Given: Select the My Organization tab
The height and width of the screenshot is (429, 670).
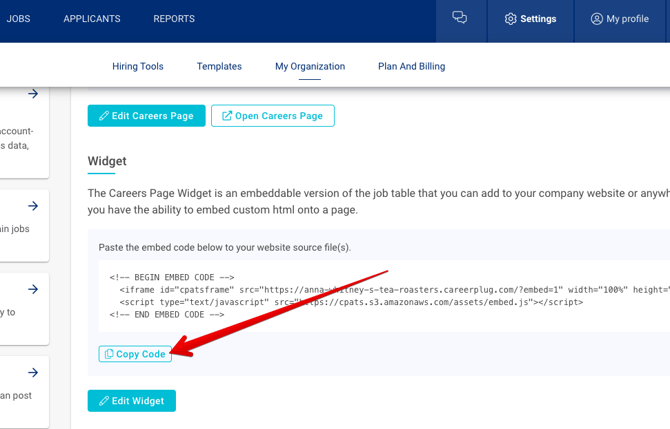Looking at the screenshot, I should point(310,67).
